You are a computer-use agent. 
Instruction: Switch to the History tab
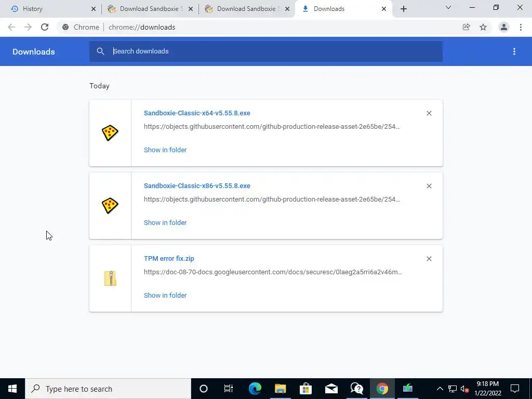[51, 9]
